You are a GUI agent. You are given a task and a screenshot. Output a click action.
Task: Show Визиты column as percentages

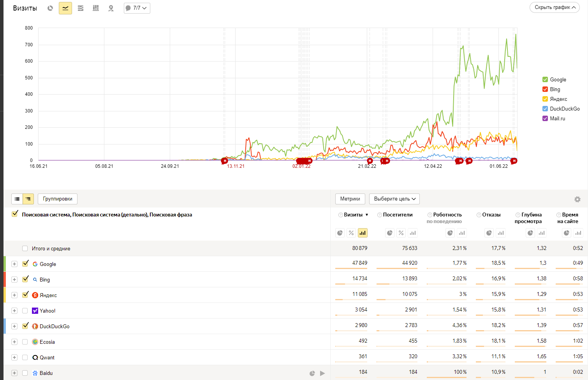pos(351,233)
